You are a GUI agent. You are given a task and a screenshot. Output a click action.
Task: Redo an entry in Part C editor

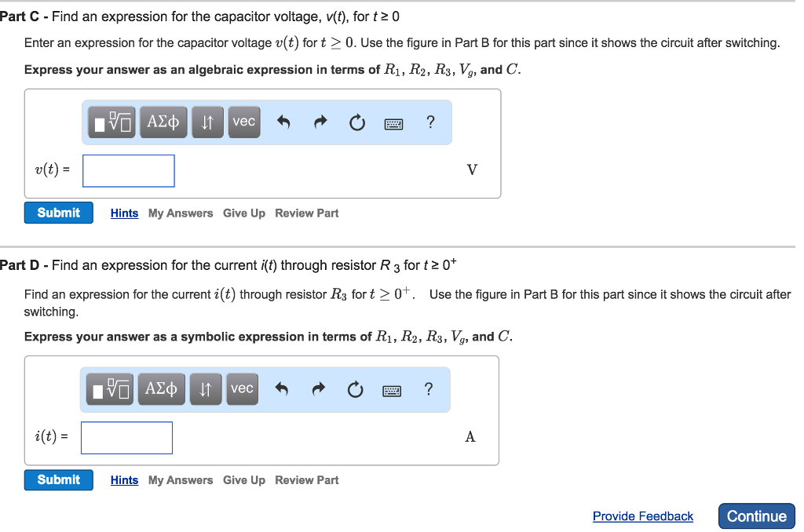(320, 122)
